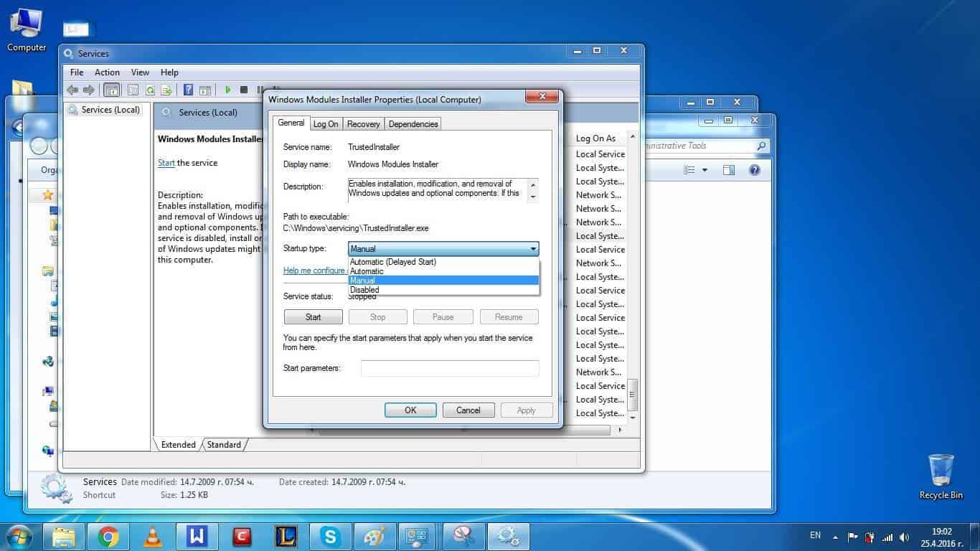Click Cancel in the Properties dialog

[468, 410]
